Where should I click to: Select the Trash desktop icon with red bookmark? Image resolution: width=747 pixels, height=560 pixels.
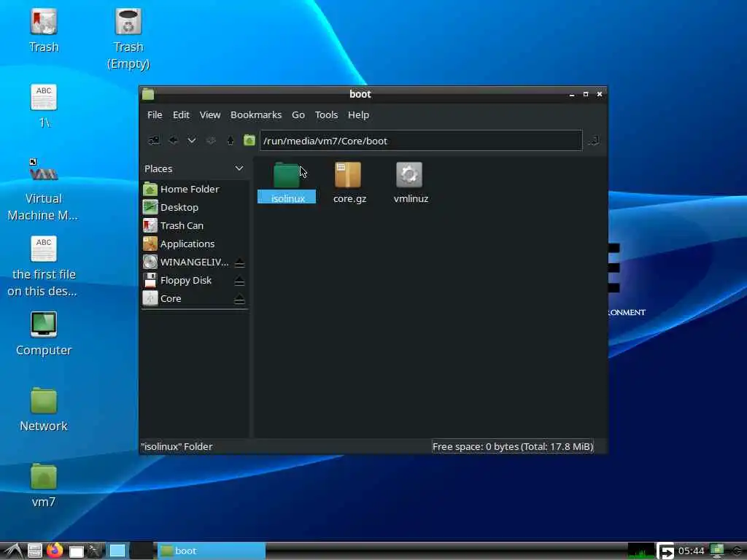(44, 31)
